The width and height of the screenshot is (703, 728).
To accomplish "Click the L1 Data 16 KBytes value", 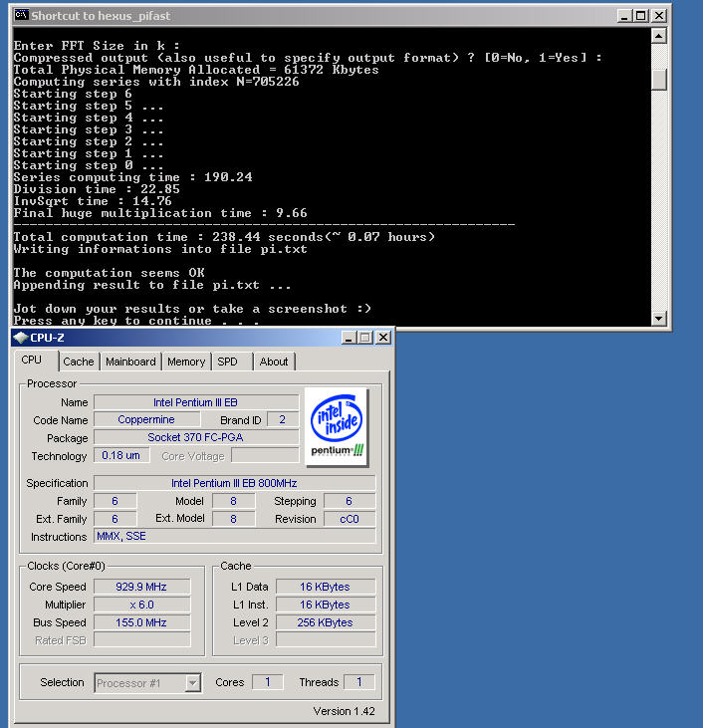I will point(325,587).
